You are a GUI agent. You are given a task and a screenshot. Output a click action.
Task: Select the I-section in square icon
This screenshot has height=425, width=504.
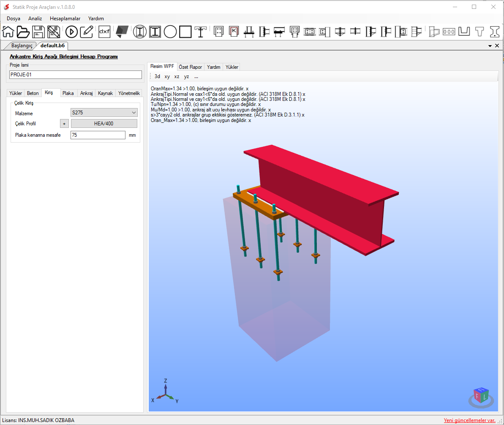pos(155,32)
